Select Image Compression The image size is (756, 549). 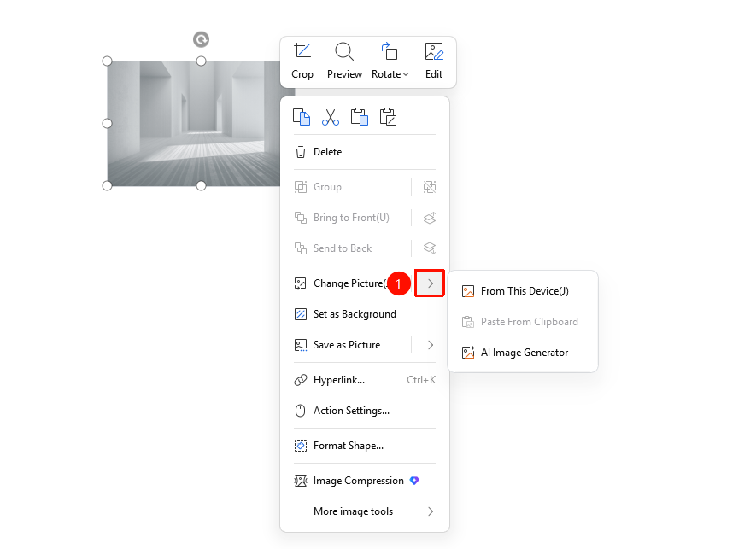point(365,481)
